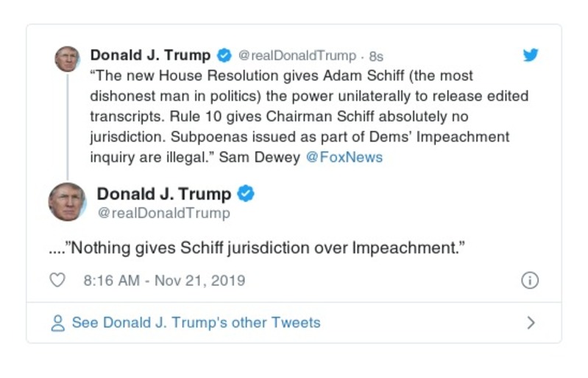Click the 8s timestamp on the parent tweet

[376, 56]
